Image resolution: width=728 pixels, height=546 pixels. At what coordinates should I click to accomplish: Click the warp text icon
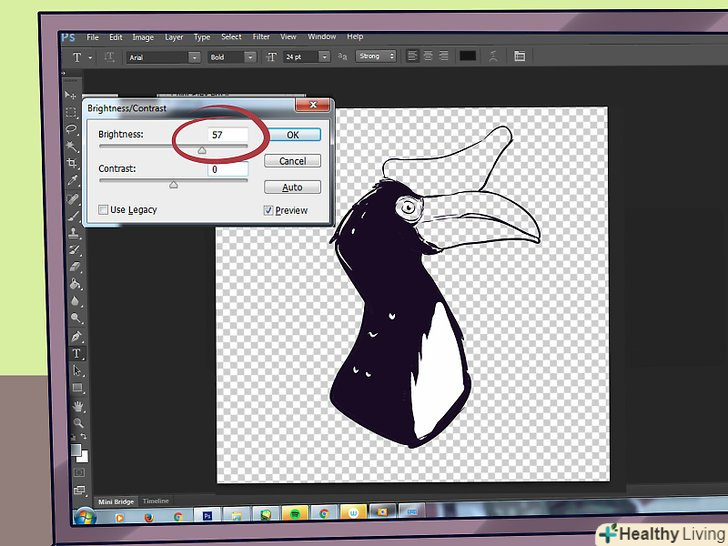493,56
